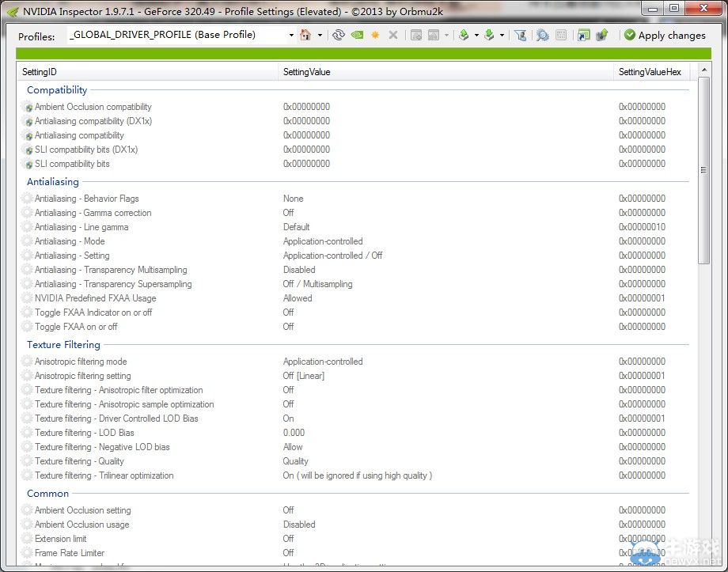Click the gear icon beside Texture filtering - LOD Bias
Viewport: 728px width, 572px height.
pyautogui.click(x=28, y=433)
